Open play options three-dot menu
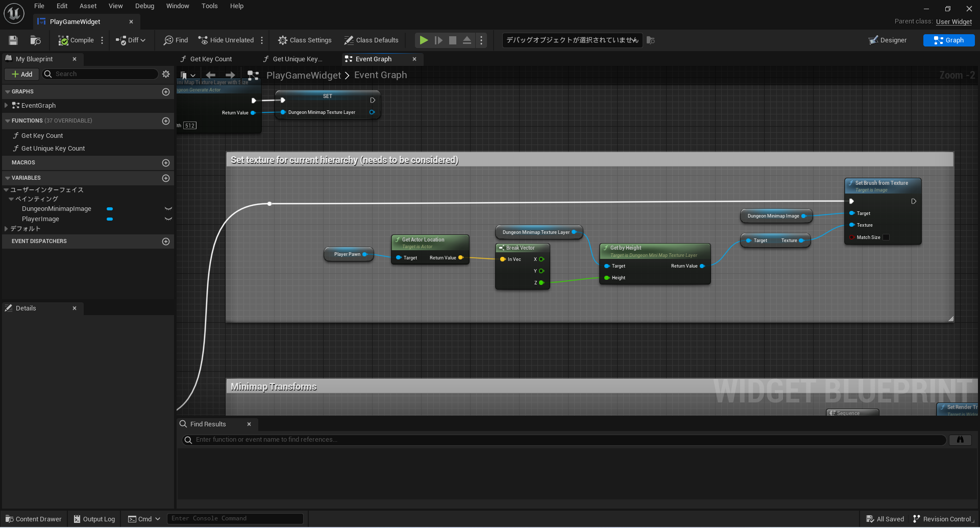 click(481, 40)
